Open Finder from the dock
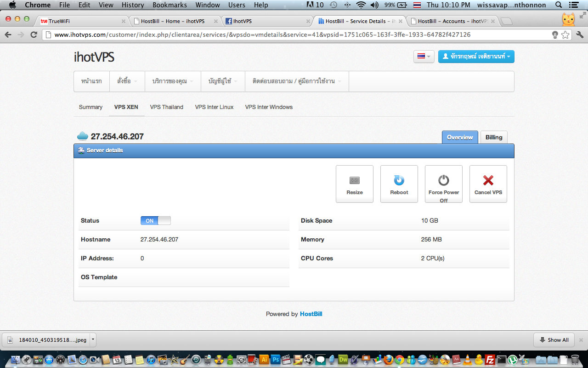588x368 pixels. pyautogui.click(x=16, y=360)
